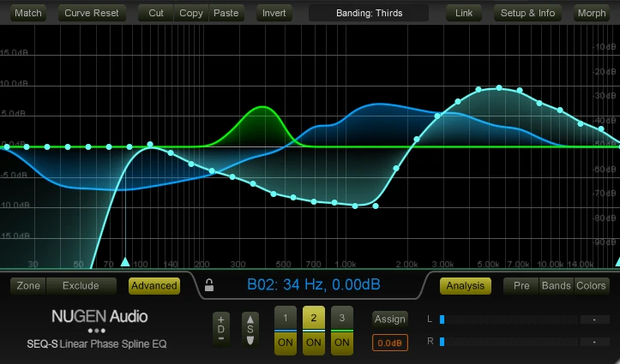Click the +D- depth control icon
The width and height of the screenshot is (620, 364).
pos(221,329)
